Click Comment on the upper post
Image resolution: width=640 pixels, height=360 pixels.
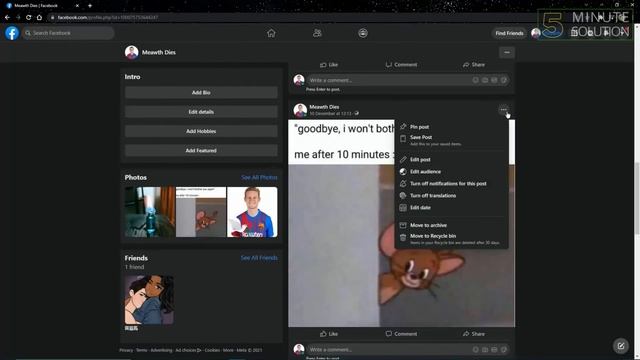point(401,64)
